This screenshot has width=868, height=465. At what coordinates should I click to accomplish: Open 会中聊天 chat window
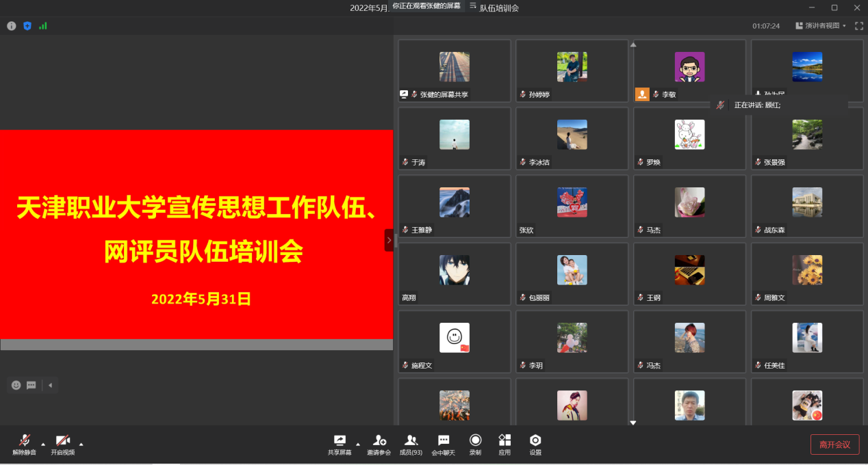tap(443, 444)
